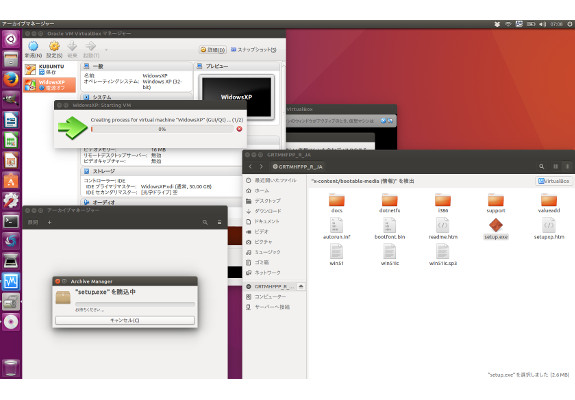Collapse the Storage section header
The height and width of the screenshot is (400, 575).
coord(161,171)
